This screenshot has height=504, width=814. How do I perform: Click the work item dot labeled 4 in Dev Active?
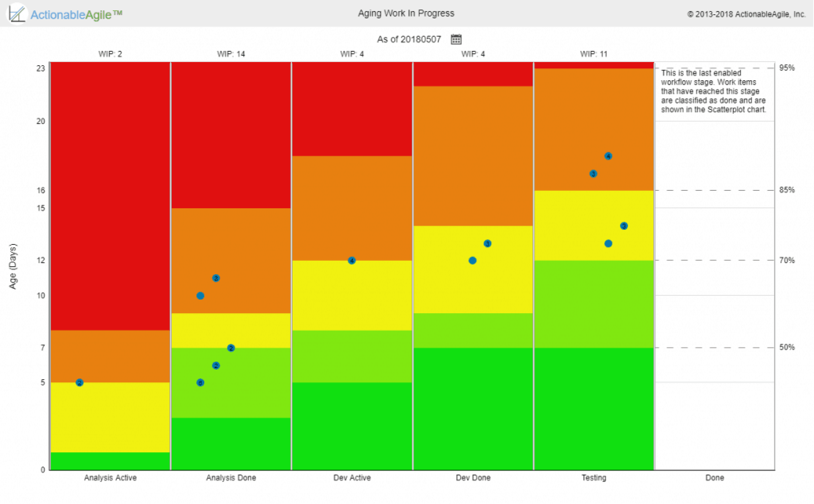(351, 260)
